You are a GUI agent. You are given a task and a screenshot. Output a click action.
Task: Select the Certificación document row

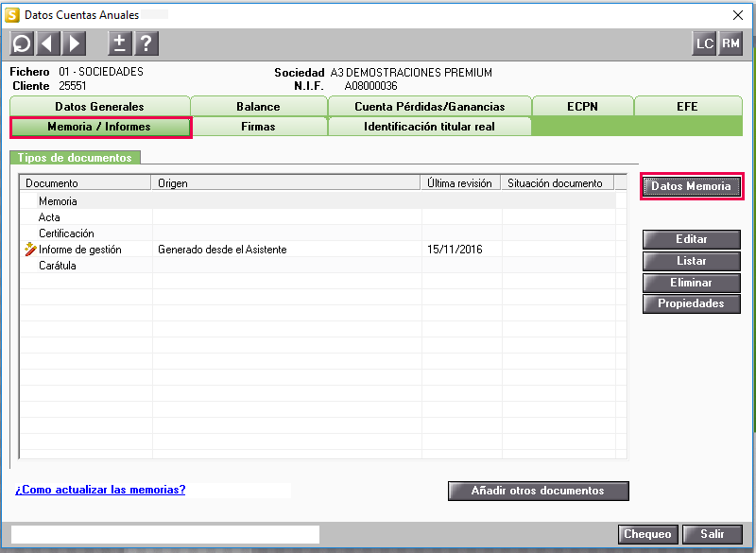[x=318, y=233]
